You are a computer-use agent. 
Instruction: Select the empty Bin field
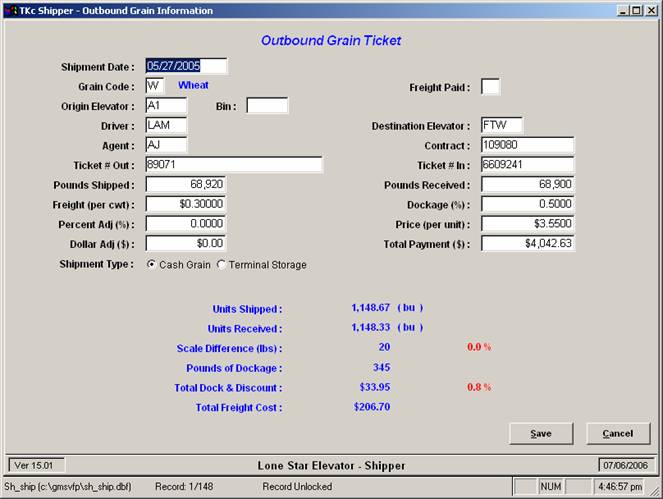click(267, 105)
